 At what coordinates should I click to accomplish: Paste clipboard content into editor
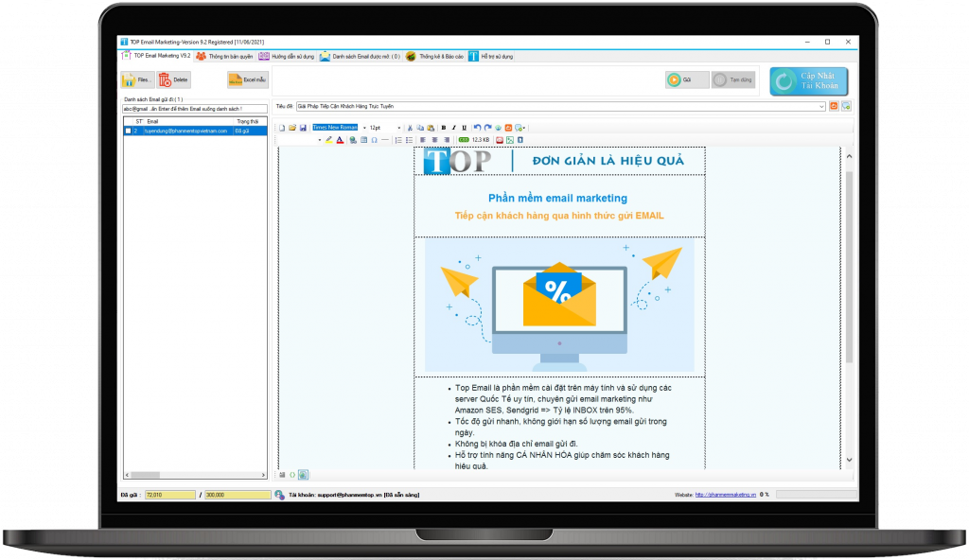[431, 128]
